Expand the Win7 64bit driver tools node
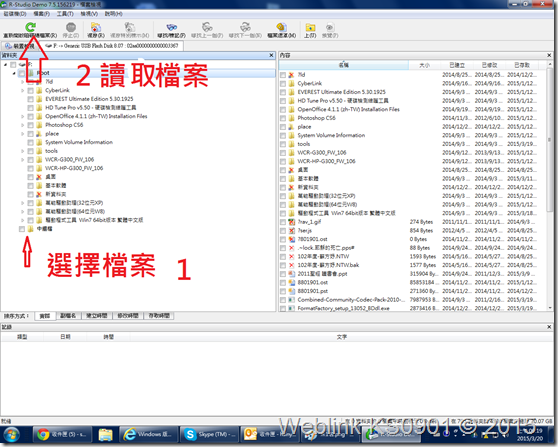Screen dimensions: 558x447 click(22, 220)
